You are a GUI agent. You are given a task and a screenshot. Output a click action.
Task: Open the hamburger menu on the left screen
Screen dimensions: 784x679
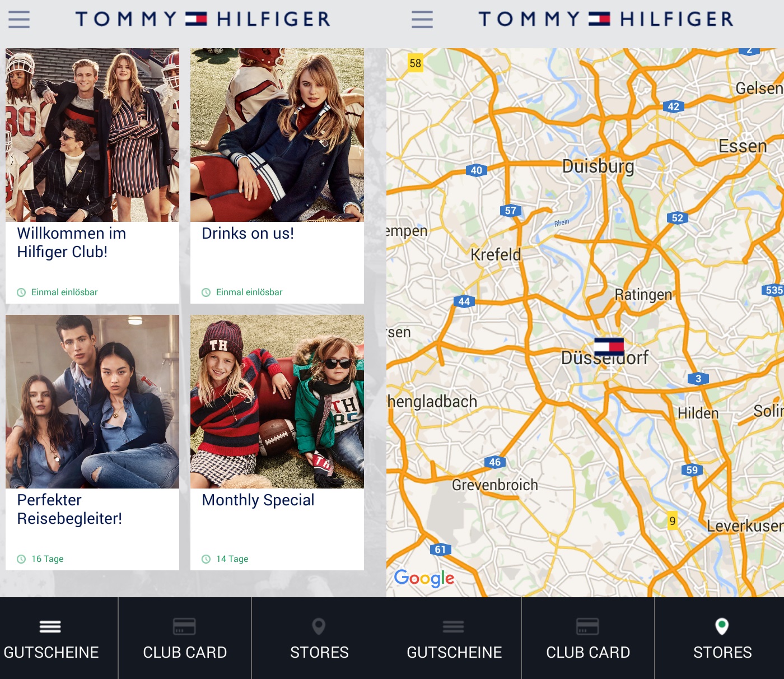[x=19, y=19]
